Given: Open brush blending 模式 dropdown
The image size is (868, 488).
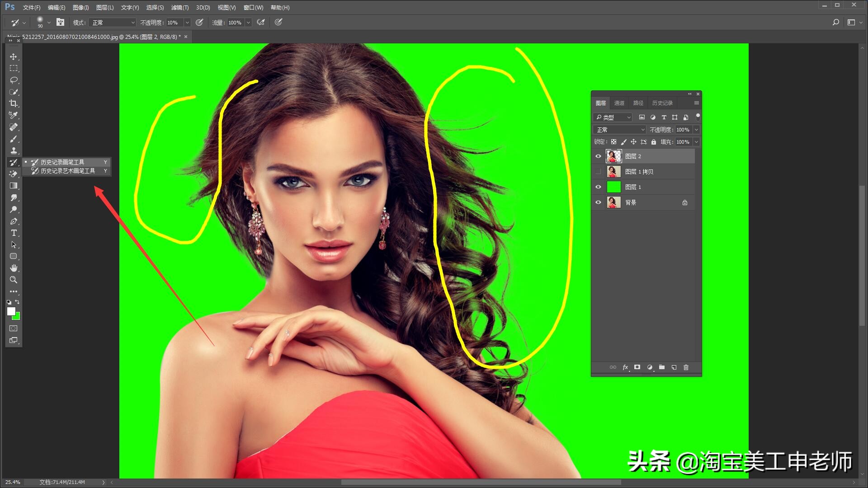Looking at the screenshot, I should click(112, 23).
